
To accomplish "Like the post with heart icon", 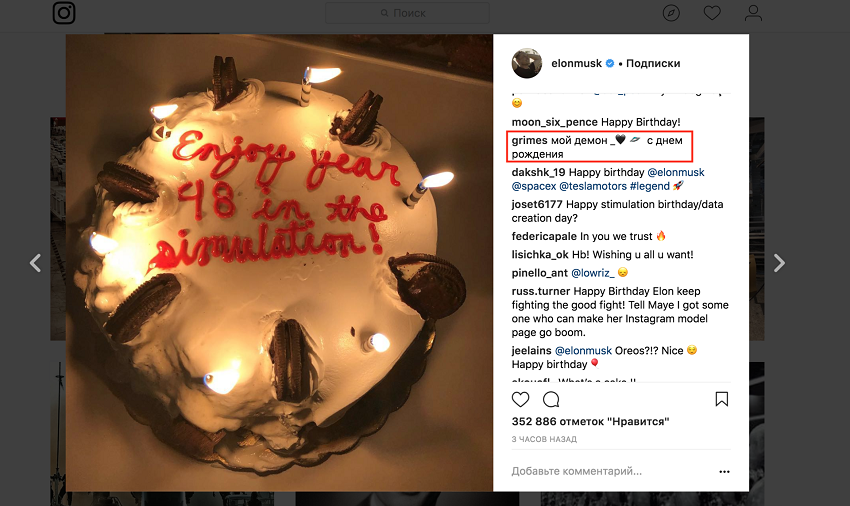I will point(521,399).
